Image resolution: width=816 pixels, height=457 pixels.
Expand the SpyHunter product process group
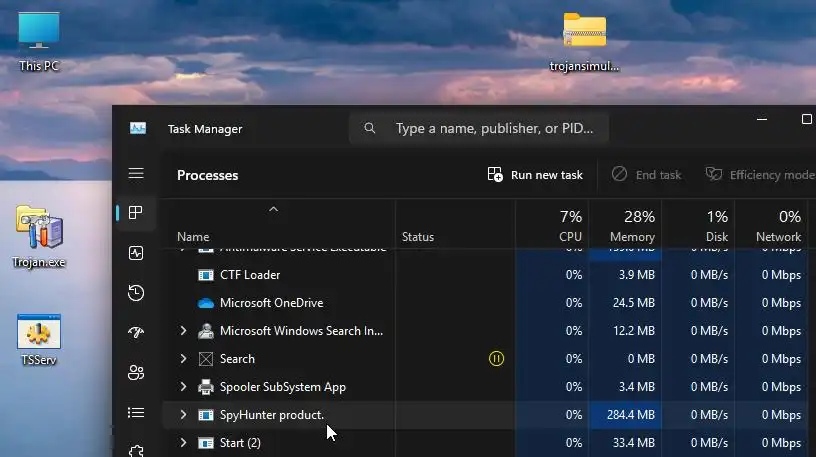pos(183,414)
